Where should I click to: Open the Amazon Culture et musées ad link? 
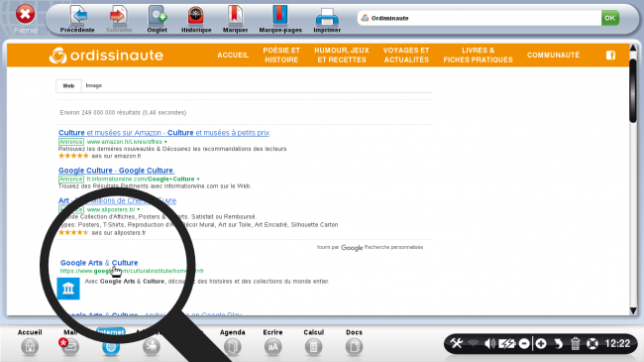[x=163, y=133]
